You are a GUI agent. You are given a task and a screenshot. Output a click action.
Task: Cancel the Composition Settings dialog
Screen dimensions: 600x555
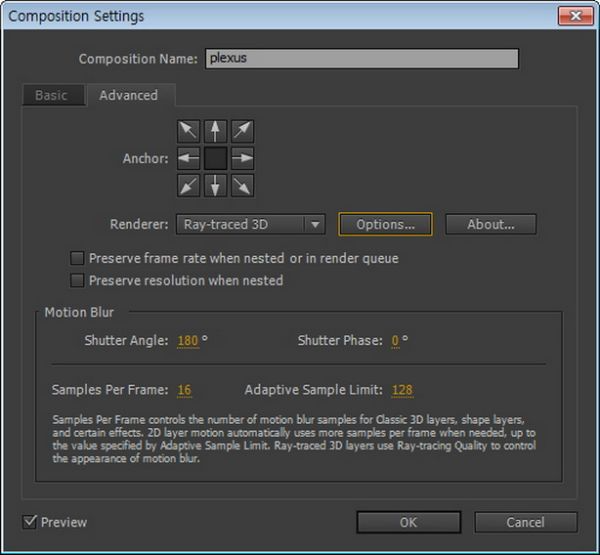(x=526, y=522)
